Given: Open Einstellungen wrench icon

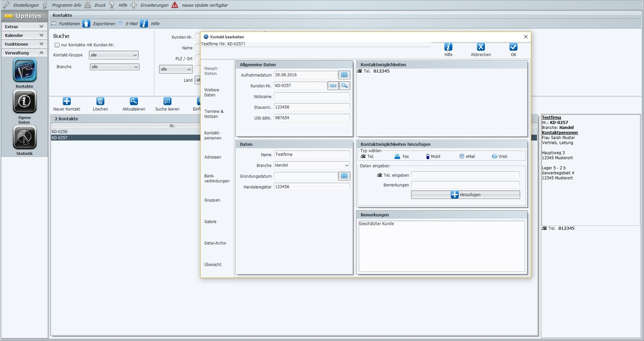Looking at the screenshot, I should click(6, 5).
